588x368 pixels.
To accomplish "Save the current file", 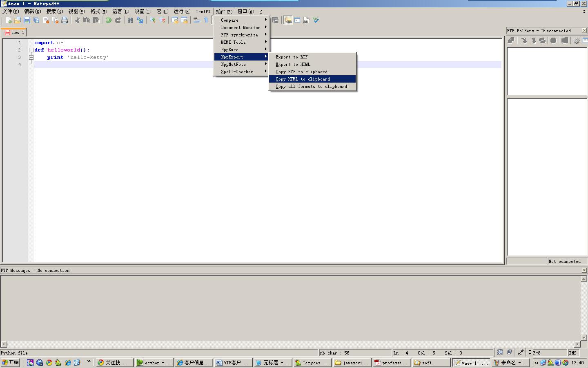I will click(x=27, y=20).
